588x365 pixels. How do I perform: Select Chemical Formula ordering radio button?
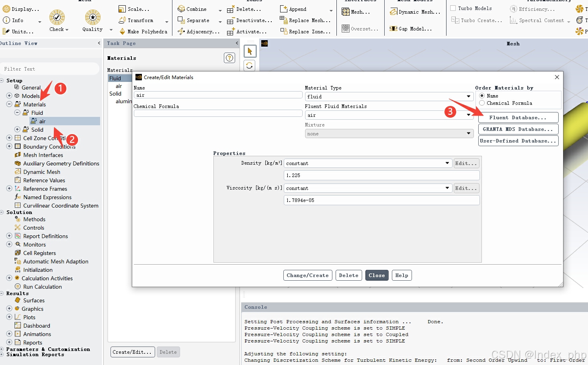pos(482,103)
